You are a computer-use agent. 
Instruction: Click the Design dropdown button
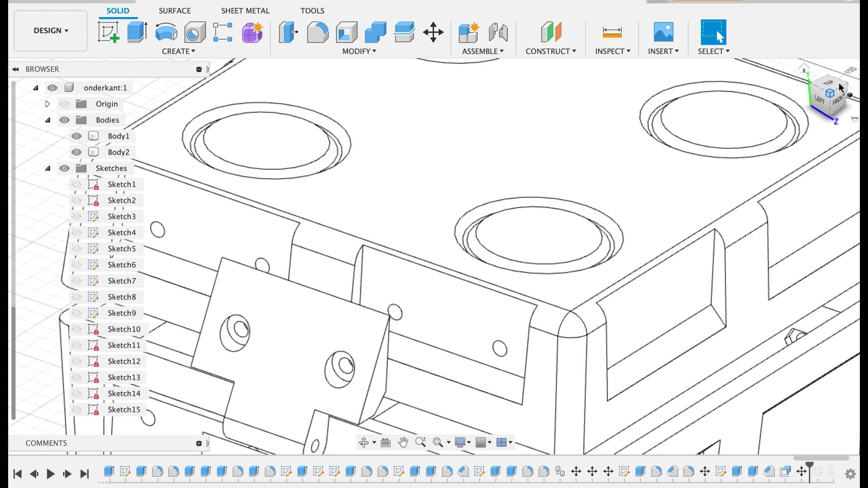click(50, 30)
